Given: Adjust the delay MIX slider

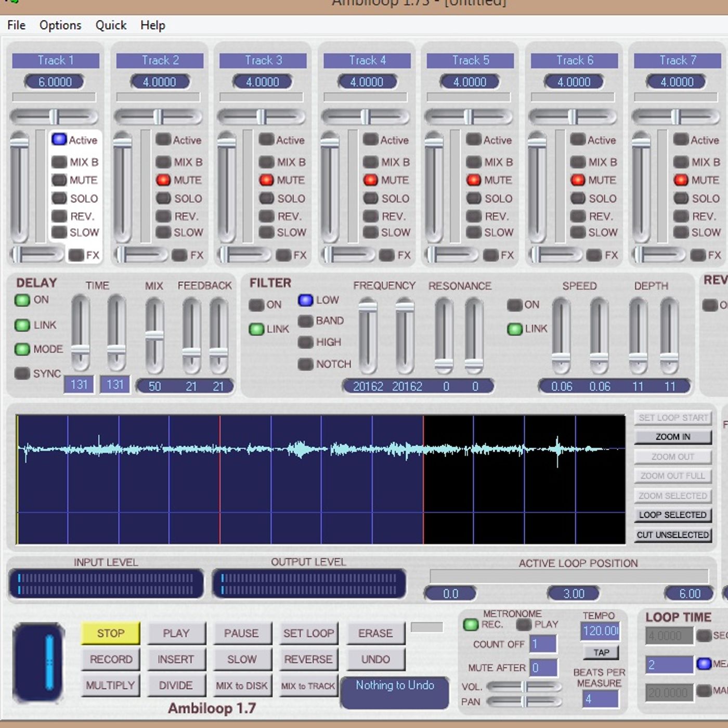Looking at the screenshot, I should [x=154, y=336].
